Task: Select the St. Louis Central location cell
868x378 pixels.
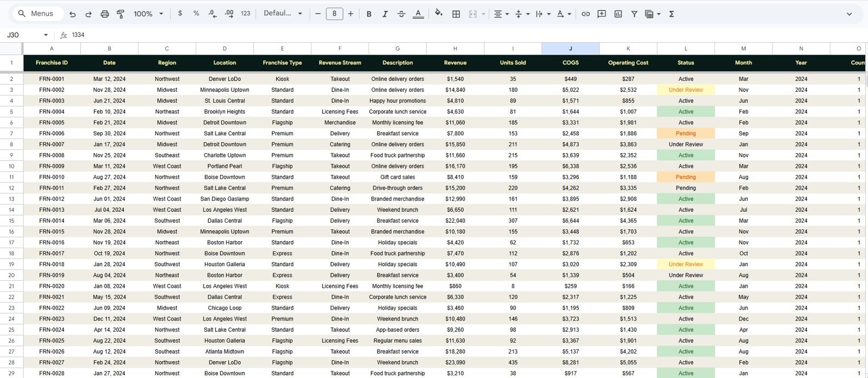Action: tap(225, 100)
